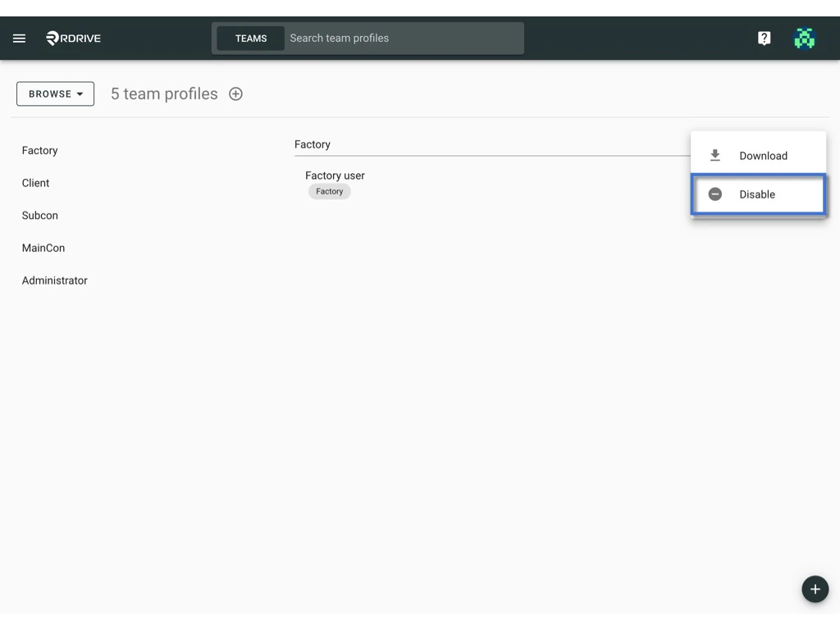Click the Client team profile entry
Viewport: 840px width, 630px height.
click(35, 182)
